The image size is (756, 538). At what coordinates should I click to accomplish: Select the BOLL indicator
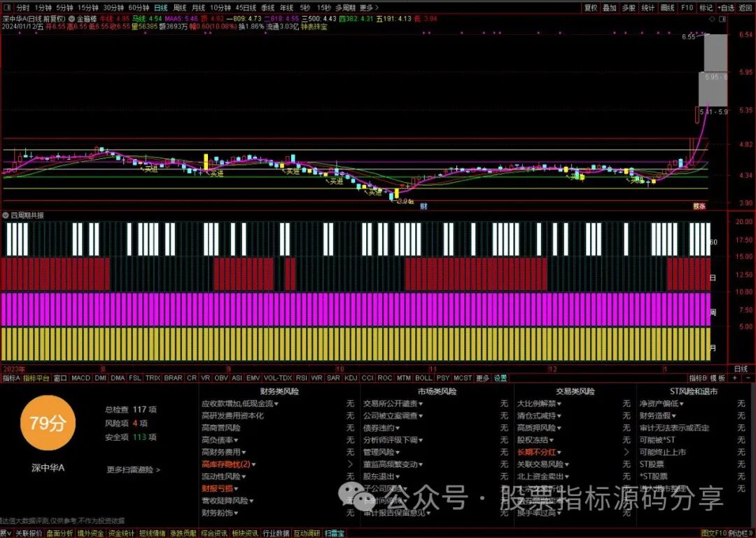coord(423,378)
